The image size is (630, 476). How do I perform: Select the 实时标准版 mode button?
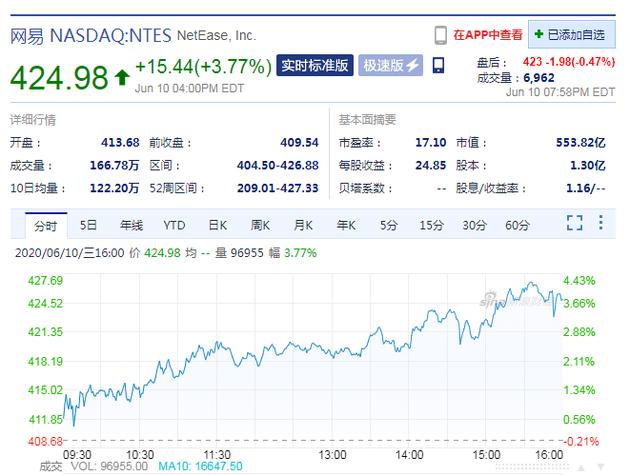315,65
